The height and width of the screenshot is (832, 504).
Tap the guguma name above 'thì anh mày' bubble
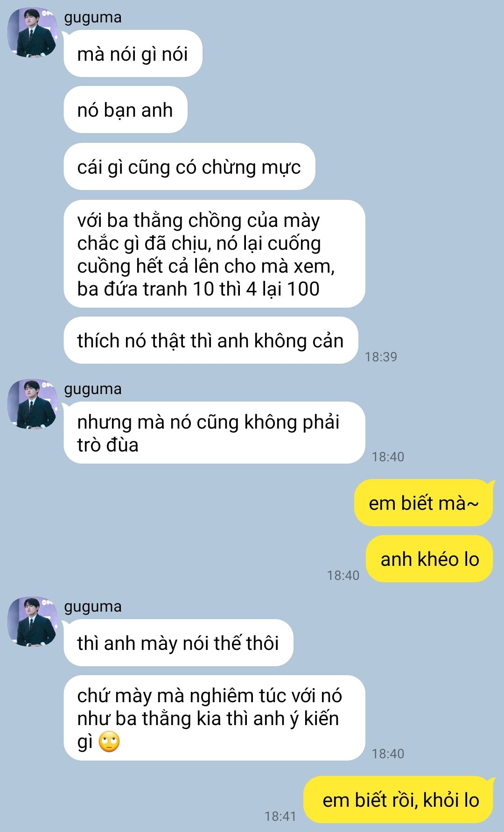tap(93, 607)
